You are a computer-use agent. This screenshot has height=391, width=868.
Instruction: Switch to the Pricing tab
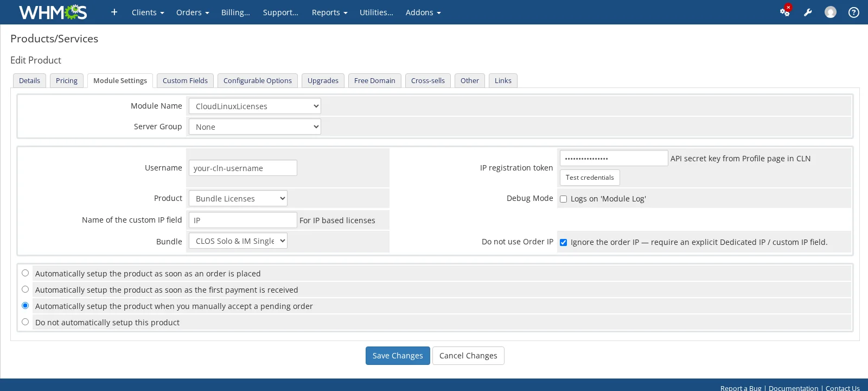pos(67,80)
